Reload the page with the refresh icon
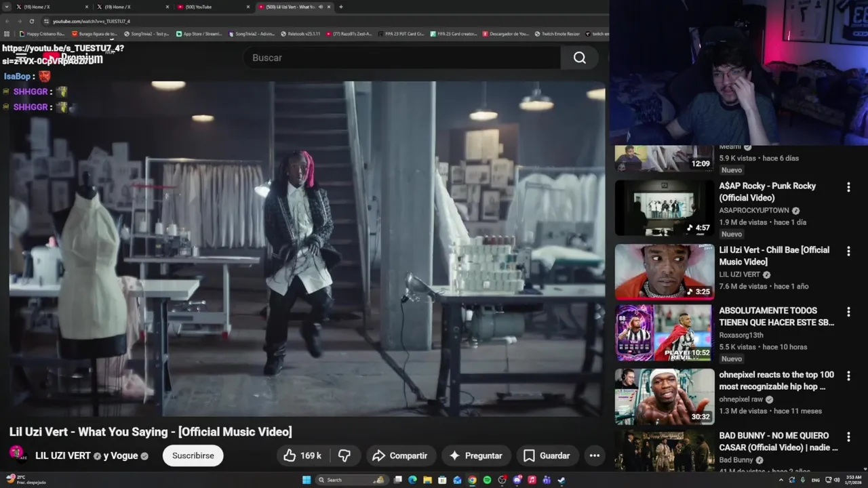Viewport: 868px width, 488px height. tap(32, 21)
